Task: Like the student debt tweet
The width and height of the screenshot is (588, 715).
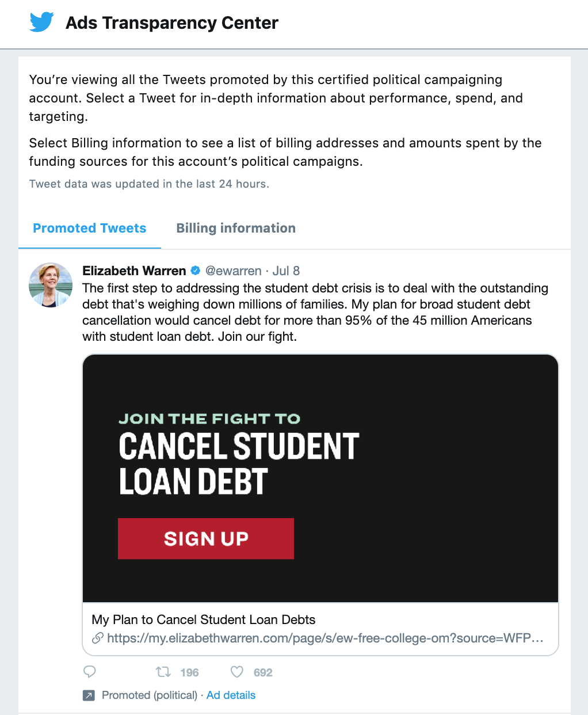Action: pos(237,672)
